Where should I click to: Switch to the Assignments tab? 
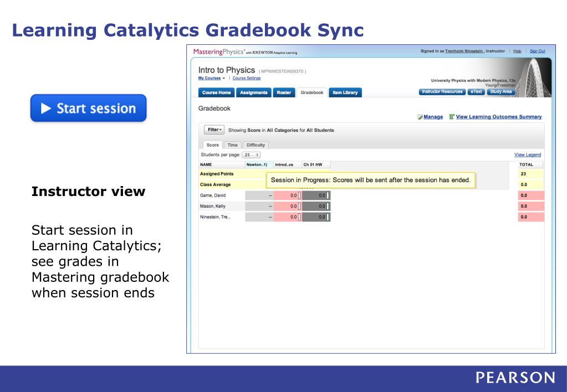tap(253, 92)
